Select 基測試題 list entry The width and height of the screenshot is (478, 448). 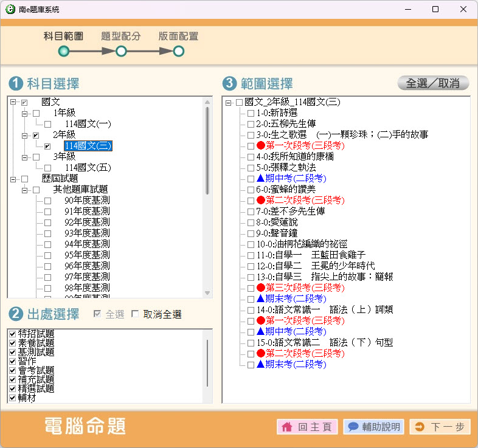pyautogui.click(x=36, y=352)
